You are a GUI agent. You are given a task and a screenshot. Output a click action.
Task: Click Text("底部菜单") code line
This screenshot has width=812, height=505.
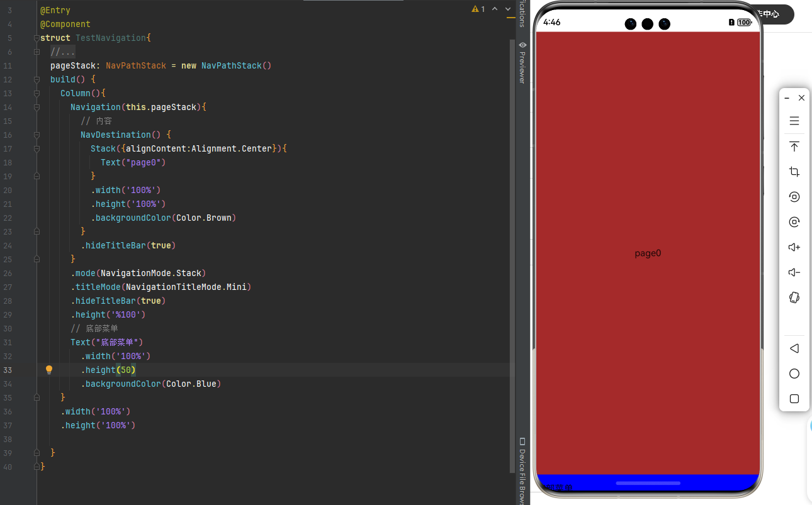(x=107, y=342)
